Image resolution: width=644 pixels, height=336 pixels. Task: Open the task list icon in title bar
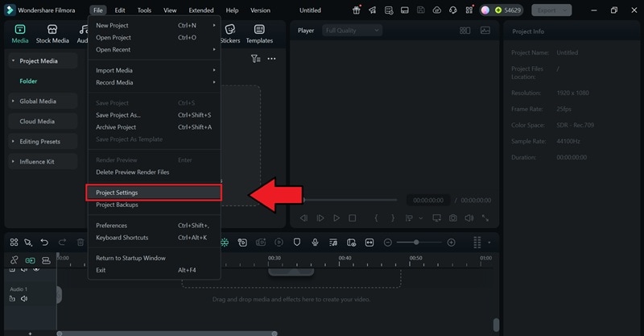pos(389,10)
